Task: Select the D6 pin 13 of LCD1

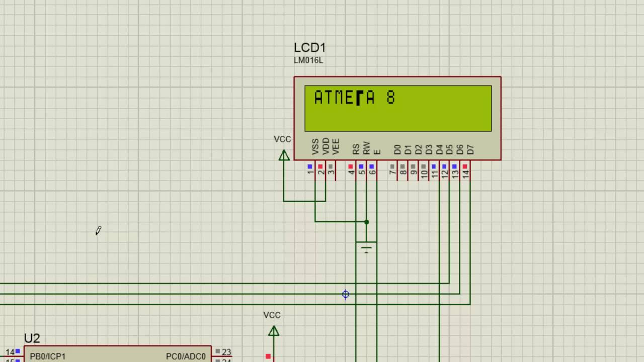Action: point(459,170)
